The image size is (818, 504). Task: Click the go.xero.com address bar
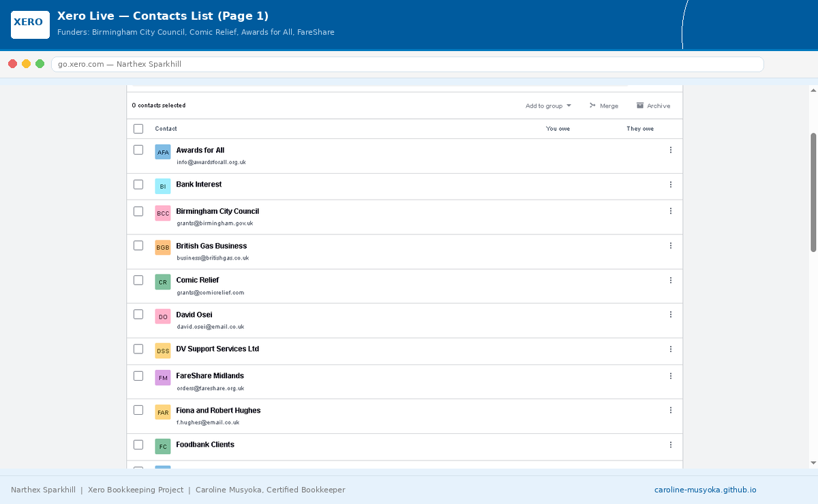click(407, 64)
